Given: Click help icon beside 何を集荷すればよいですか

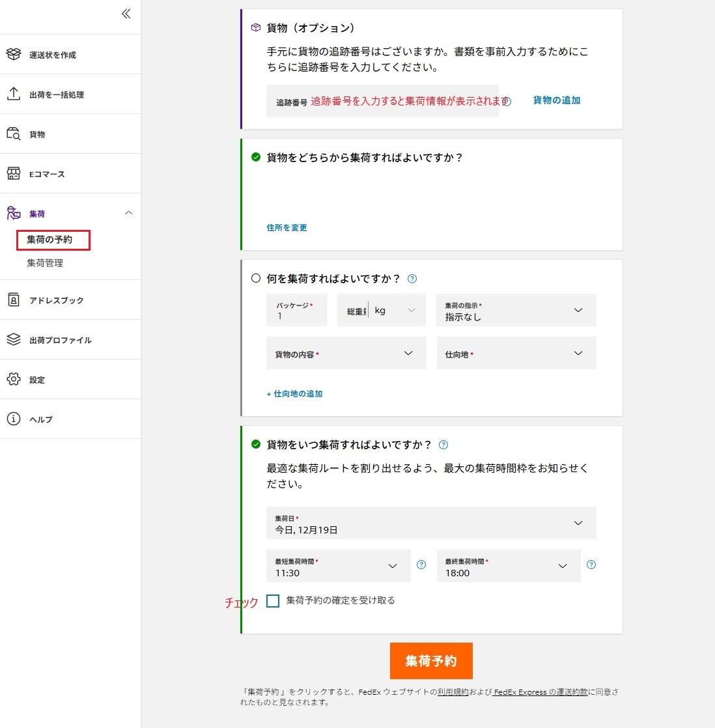Looking at the screenshot, I should pyautogui.click(x=412, y=279).
